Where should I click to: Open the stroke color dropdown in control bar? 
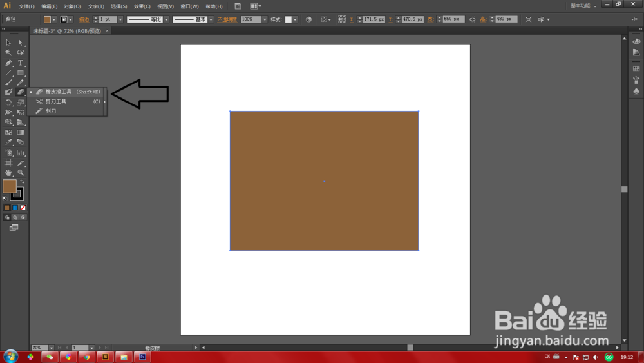point(70,20)
